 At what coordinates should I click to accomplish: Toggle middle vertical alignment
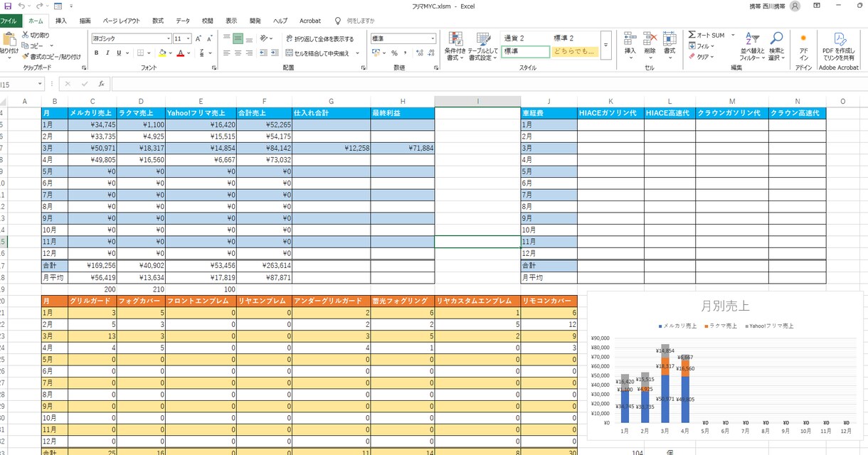(x=238, y=38)
